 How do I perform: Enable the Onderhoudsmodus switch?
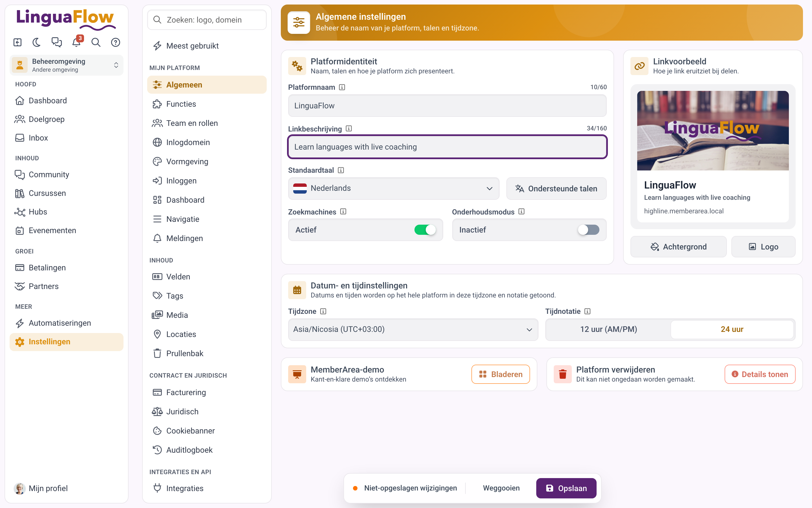588,230
